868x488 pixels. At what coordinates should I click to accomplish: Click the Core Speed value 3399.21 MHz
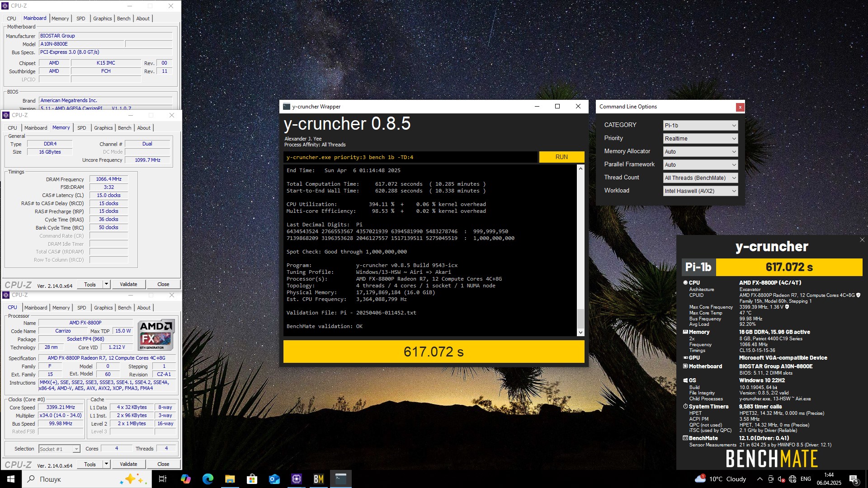click(x=61, y=407)
